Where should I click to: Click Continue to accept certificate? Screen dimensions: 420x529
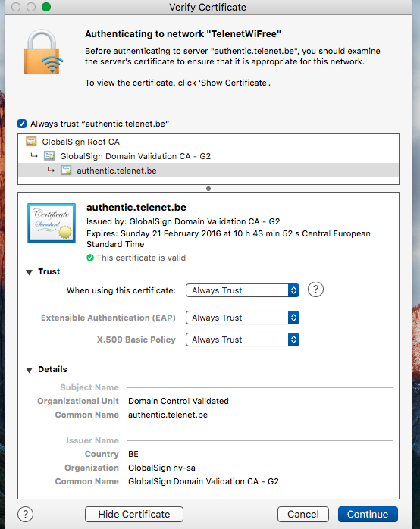(368, 514)
